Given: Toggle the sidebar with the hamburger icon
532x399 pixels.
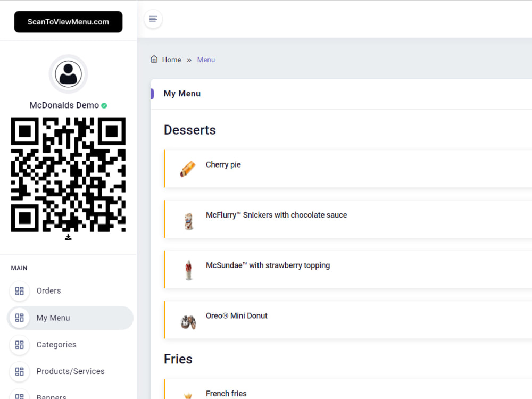Looking at the screenshot, I should point(153,19).
